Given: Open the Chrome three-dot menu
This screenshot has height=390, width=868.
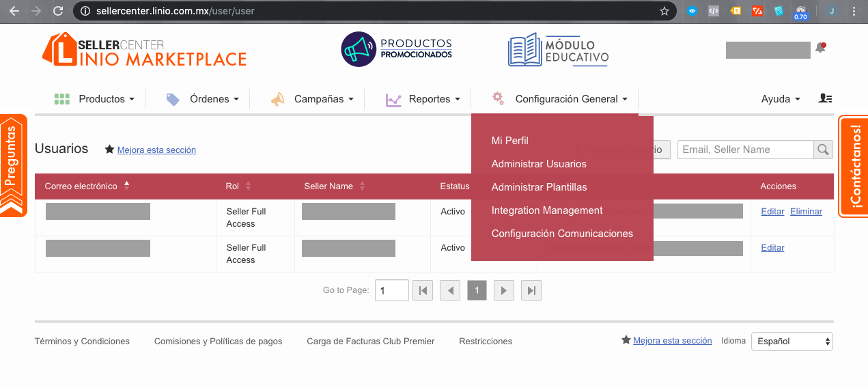Looking at the screenshot, I should [854, 11].
